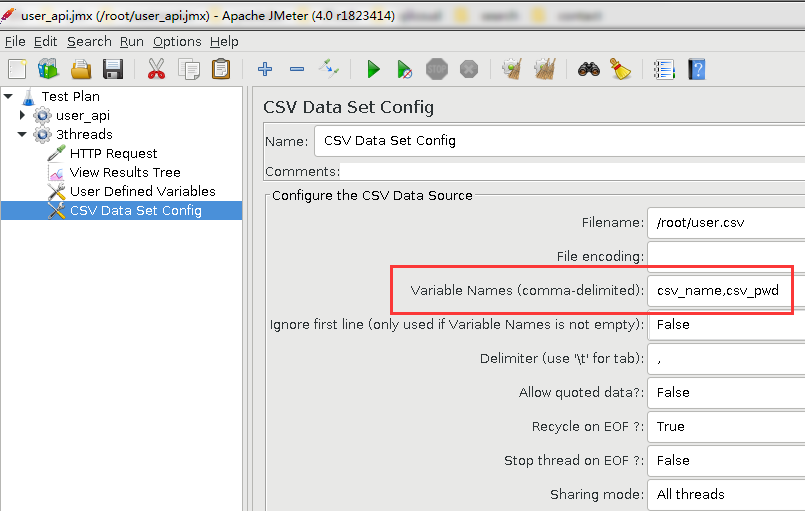Open the Recycle on EOF dropdown

click(726, 426)
